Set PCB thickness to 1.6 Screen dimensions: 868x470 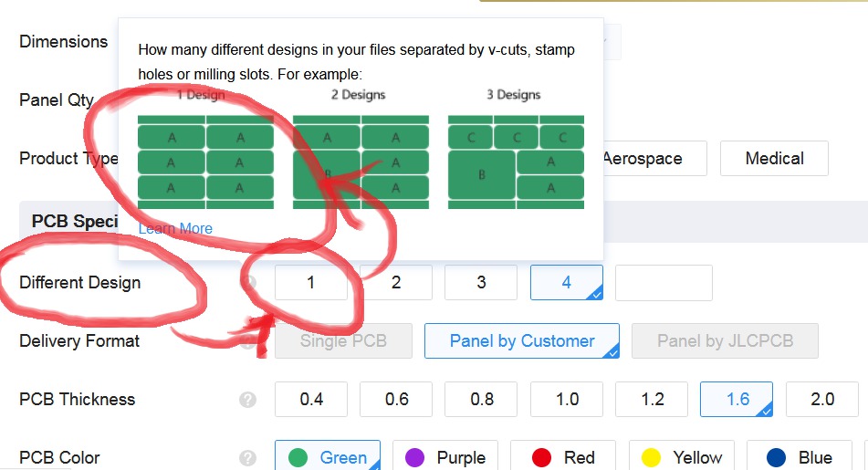coord(737,400)
